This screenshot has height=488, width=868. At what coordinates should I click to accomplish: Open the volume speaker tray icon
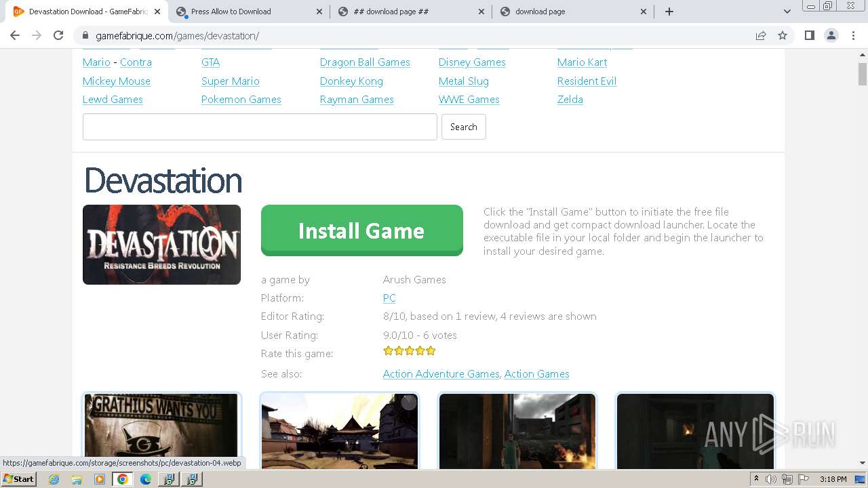[x=771, y=479]
